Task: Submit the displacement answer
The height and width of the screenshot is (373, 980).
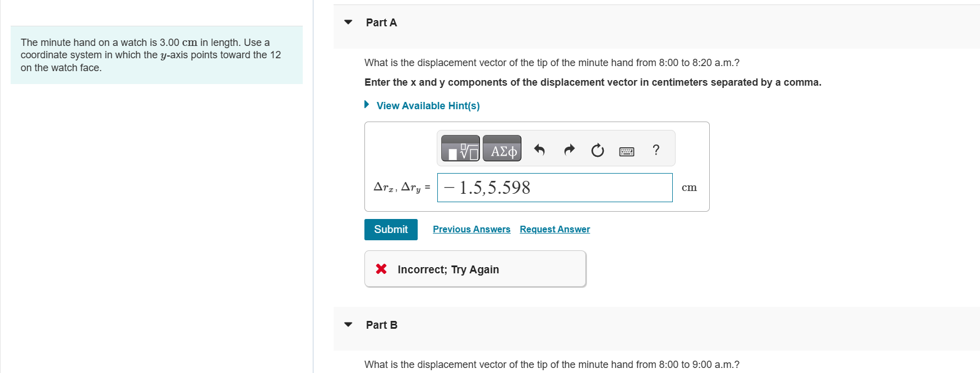Action: pos(391,230)
